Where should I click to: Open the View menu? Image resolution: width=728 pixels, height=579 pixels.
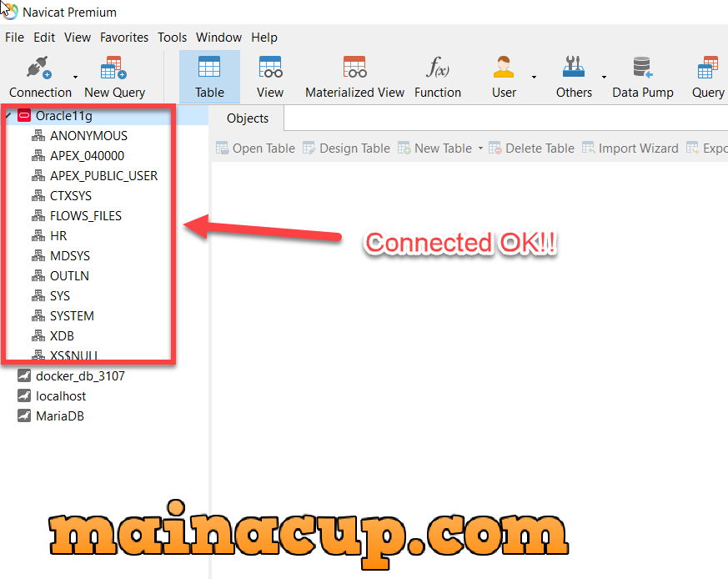[x=78, y=38]
